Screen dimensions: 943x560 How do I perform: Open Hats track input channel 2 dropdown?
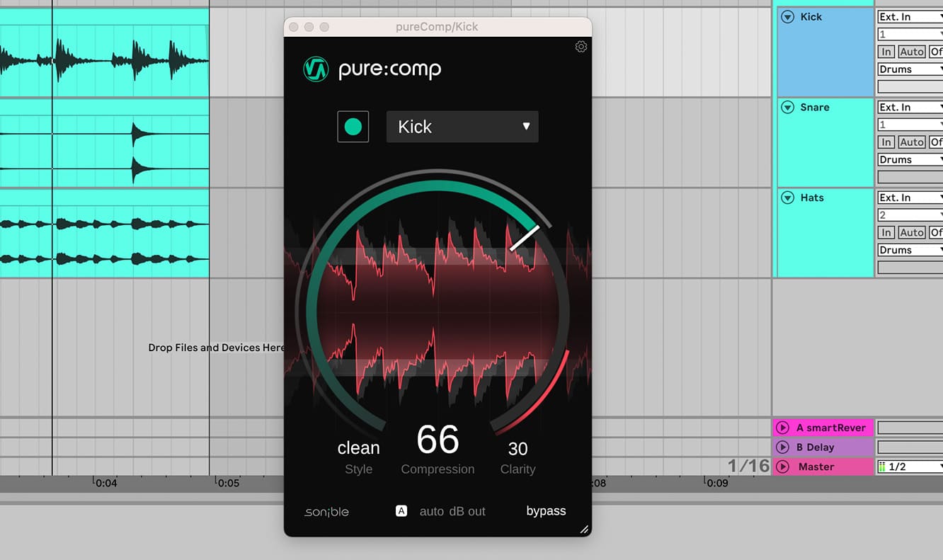coord(910,215)
